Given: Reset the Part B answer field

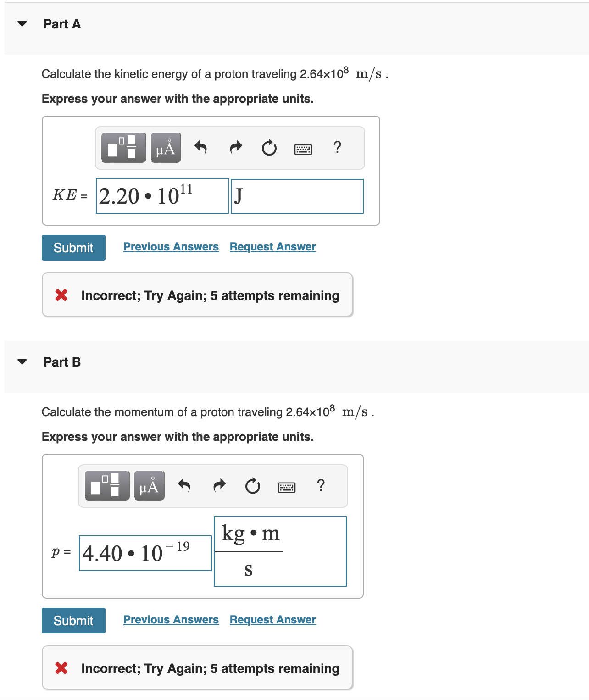Looking at the screenshot, I should pos(253,486).
